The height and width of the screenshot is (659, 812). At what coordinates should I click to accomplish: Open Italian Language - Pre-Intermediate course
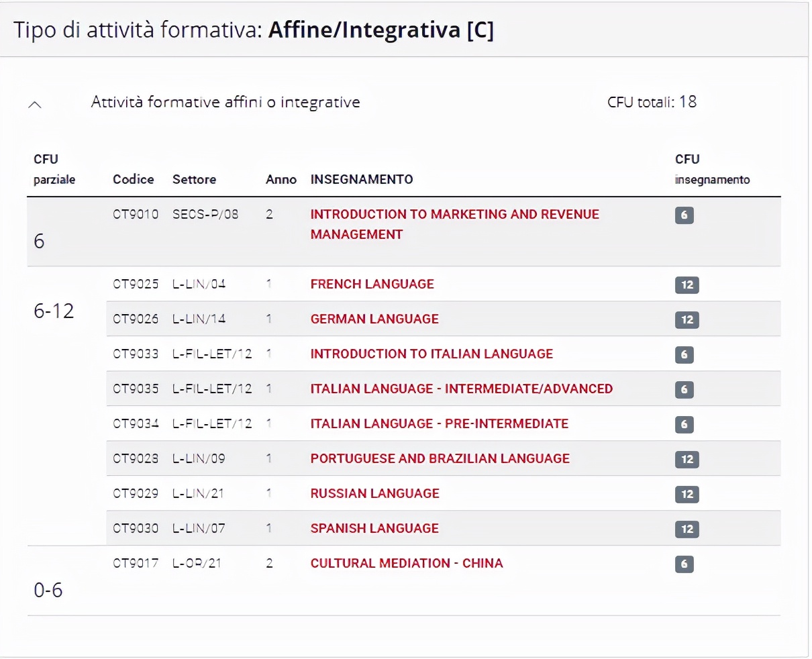tap(439, 424)
